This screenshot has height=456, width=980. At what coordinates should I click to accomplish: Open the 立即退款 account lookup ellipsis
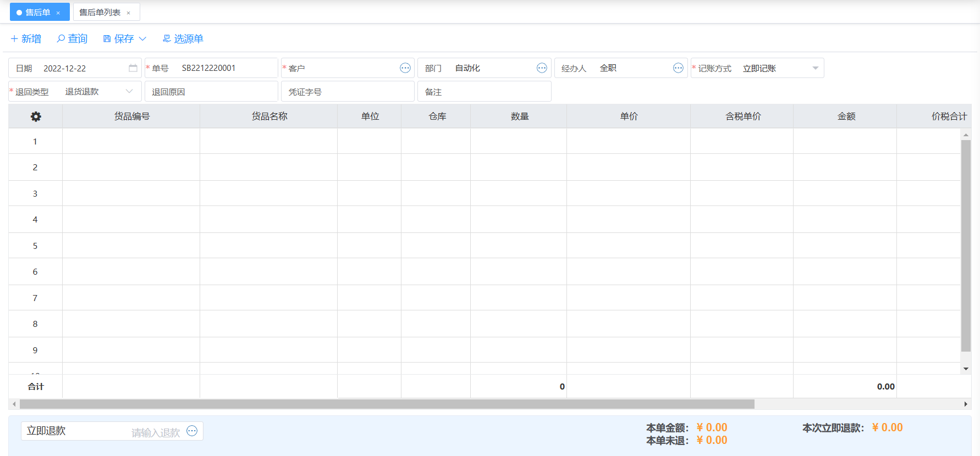tap(192, 431)
